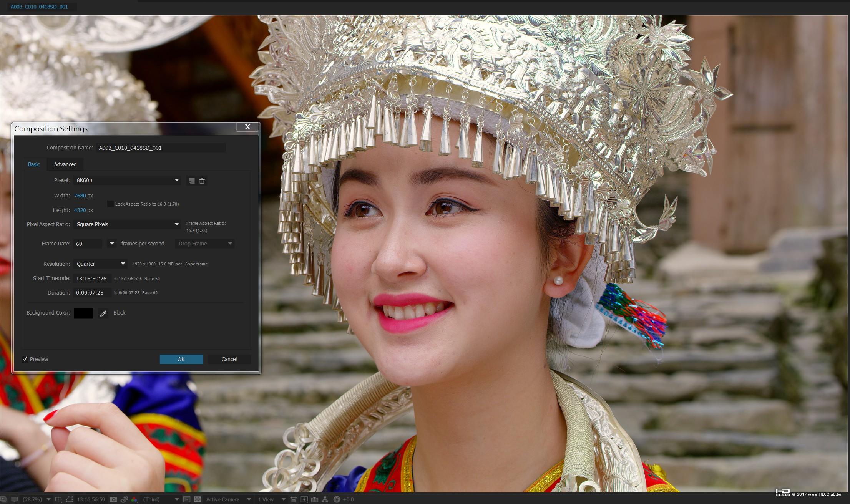Select the A003_C010_0418SD_001 composition tab
The width and height of the screenshot is (850, 504).
pyautogui.click(x=39, y=7)
